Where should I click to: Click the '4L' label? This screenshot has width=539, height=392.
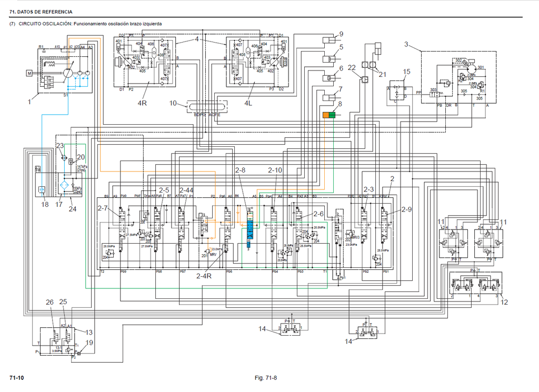(x=248, y=103)
